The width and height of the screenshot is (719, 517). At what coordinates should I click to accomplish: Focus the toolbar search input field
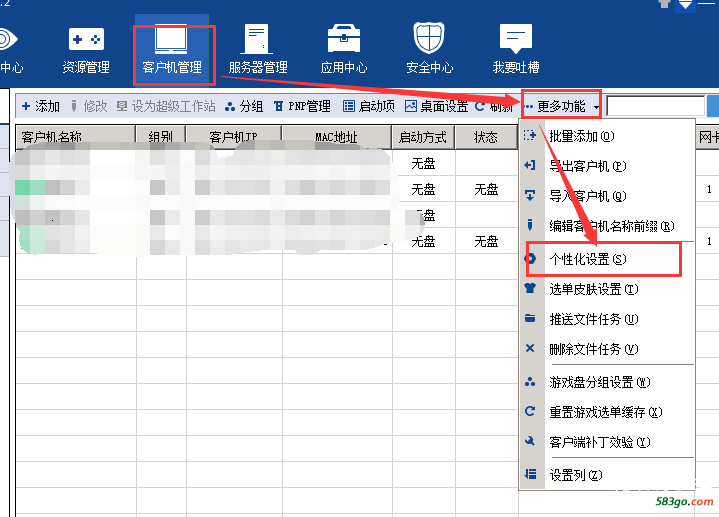[x=656, y=106]
